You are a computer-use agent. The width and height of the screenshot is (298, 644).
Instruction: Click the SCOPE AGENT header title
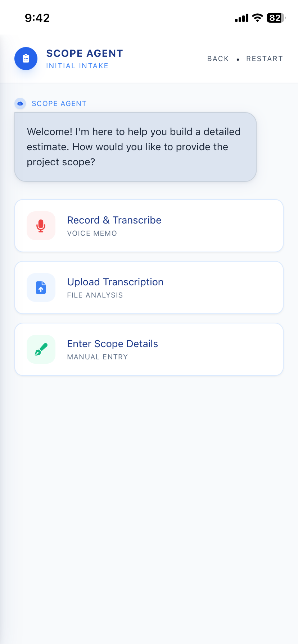click(x=85, y=53)
